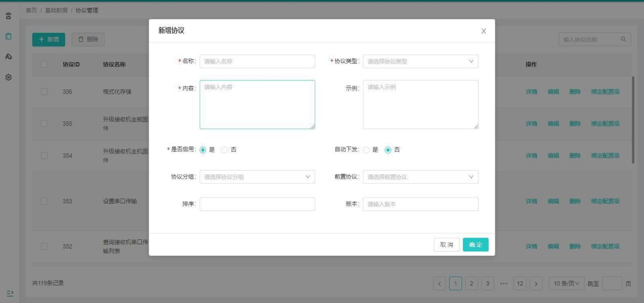Open the hexagon settings icon in sidebar
The width and height of the screenshot is (644, 303).
(8, 77)
